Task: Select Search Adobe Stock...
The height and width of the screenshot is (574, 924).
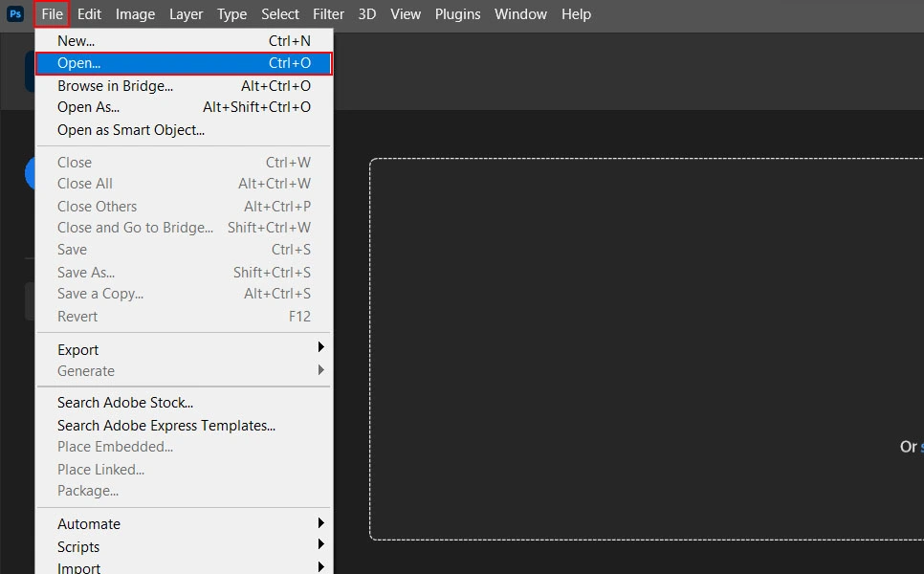Action: click(184, 403)
